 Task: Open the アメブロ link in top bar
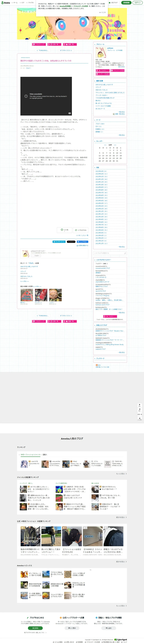pyautogui.click(x=31, y=2)
